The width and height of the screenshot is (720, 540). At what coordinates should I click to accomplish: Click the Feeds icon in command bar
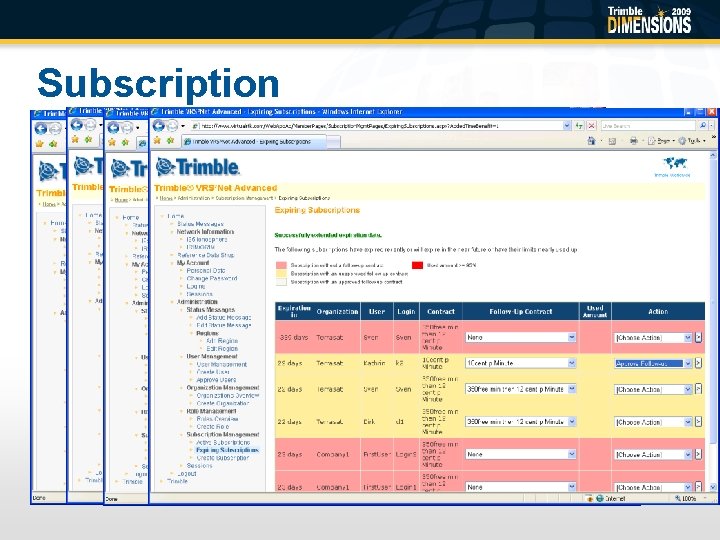click(x=612, y=141)
